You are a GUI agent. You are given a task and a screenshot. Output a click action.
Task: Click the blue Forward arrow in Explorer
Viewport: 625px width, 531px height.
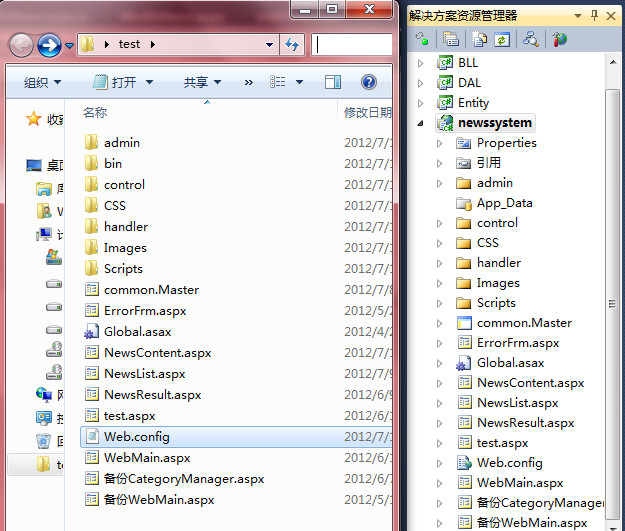point(49,45)
